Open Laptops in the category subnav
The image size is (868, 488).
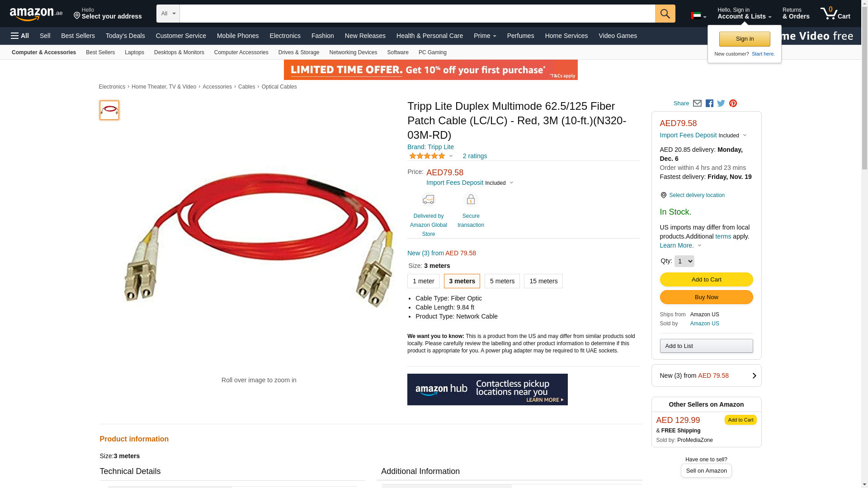coord(134,52)
